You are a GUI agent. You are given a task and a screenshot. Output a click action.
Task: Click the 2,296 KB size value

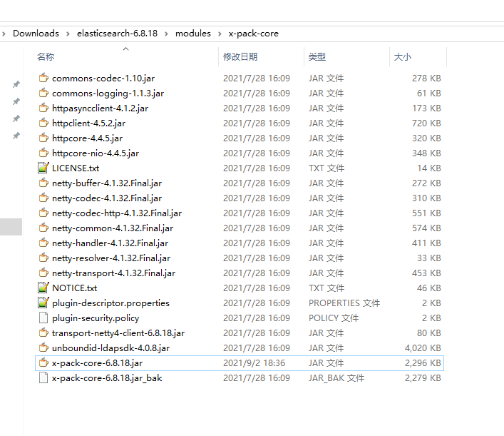423,363
